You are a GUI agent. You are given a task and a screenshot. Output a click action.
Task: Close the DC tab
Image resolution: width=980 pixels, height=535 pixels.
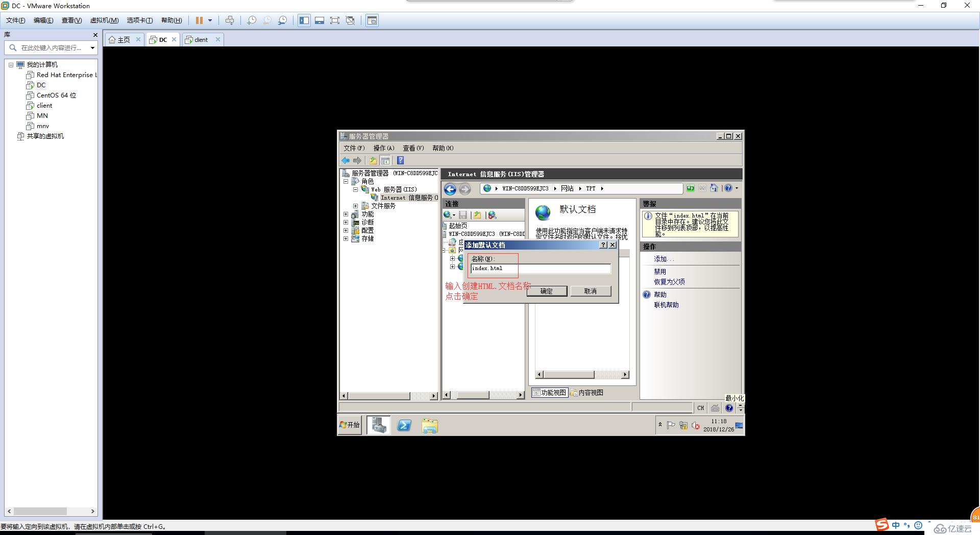[x=174, y=39]
